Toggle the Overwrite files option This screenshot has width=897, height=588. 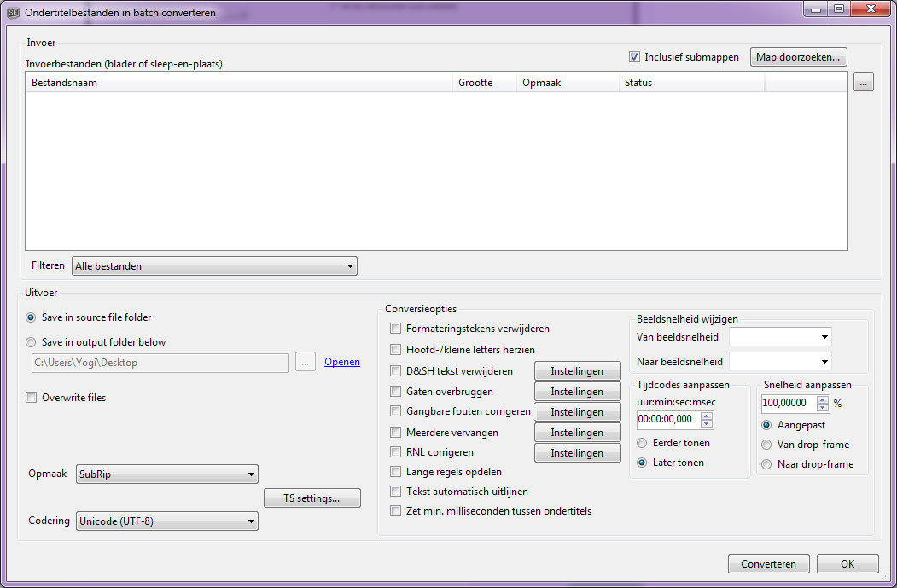point(31,397)
